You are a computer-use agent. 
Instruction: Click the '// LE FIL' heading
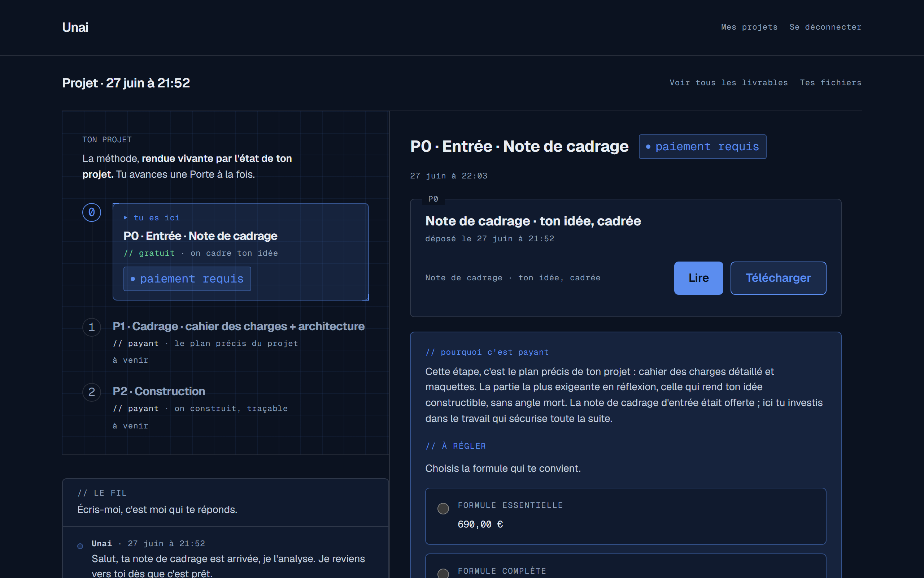coord(102,493)
